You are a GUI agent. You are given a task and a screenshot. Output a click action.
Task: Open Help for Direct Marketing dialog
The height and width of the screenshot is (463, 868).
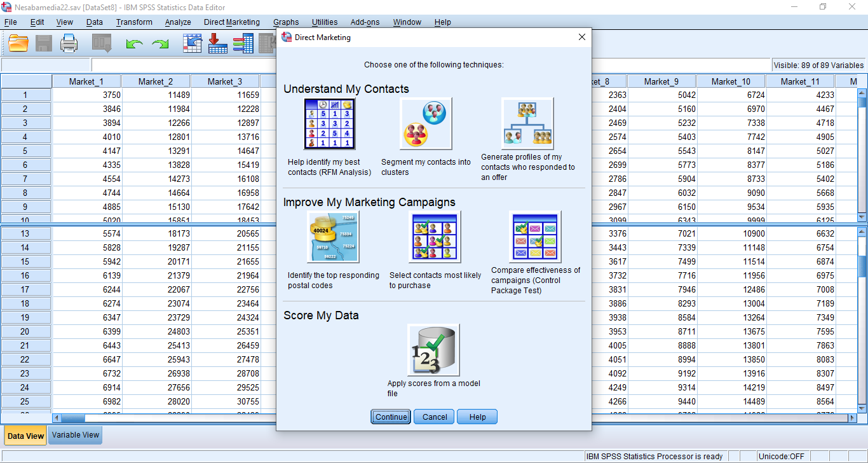[x=477, y=417]
